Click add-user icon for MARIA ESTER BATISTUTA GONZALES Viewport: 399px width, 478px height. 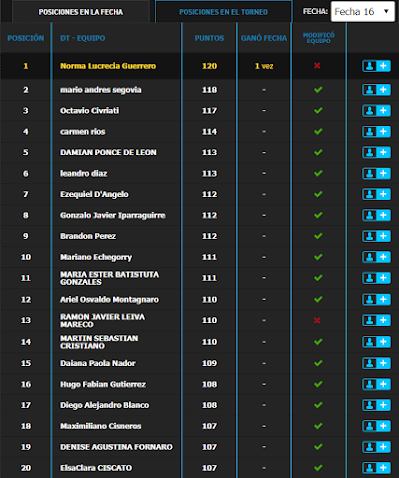pos(376,278)
